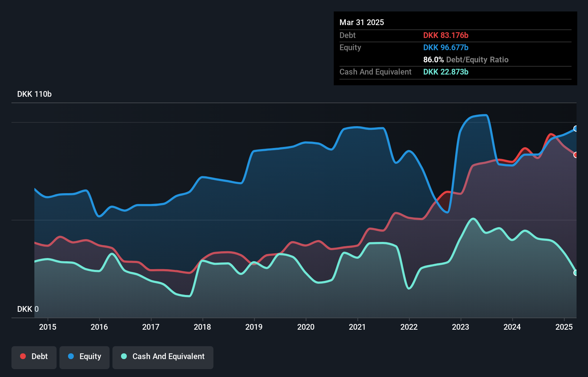Click the red Debt endpoint marker

pos(575,155)
